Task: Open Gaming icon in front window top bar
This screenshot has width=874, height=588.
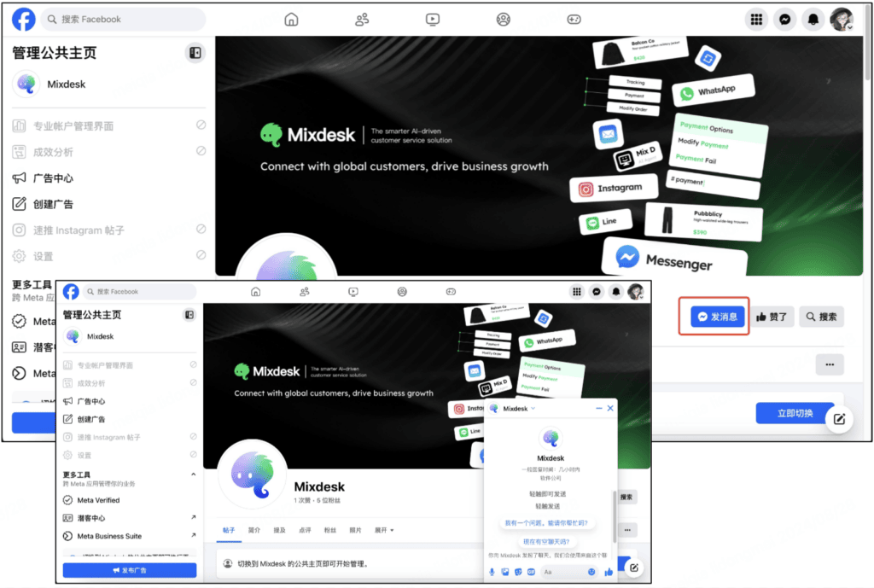Action: [451, 292]
